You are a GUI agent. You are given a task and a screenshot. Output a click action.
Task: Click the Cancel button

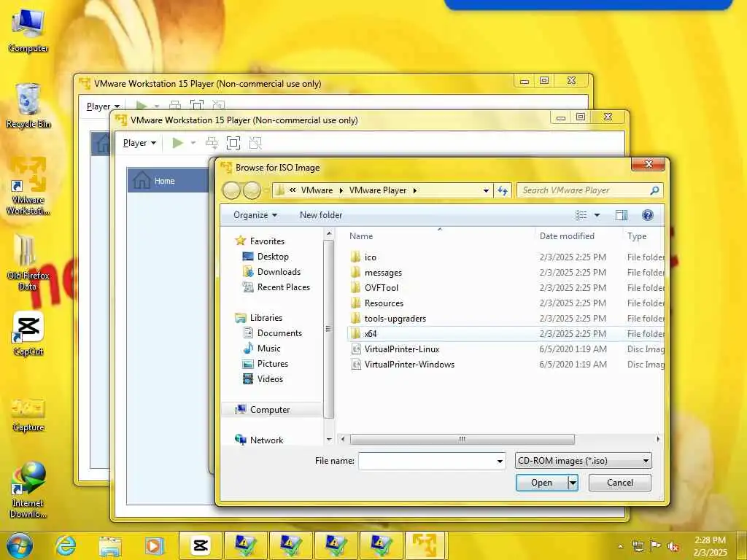(x=620, y=483)
